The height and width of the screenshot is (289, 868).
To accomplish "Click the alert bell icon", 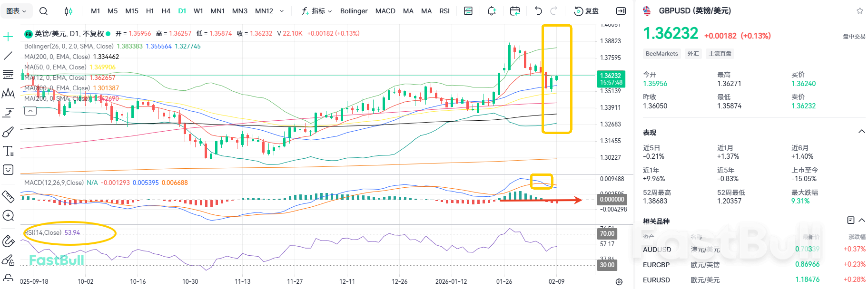I will (x=492, y=11).
